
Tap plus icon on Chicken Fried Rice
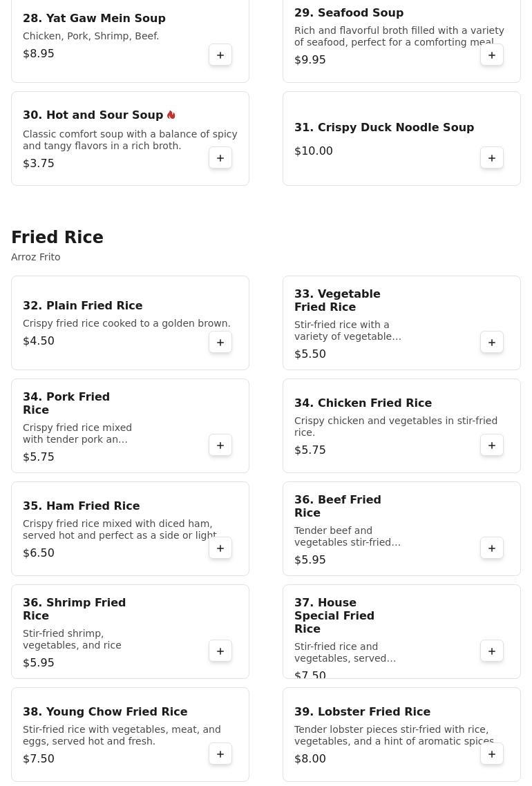tap(492, 445)
